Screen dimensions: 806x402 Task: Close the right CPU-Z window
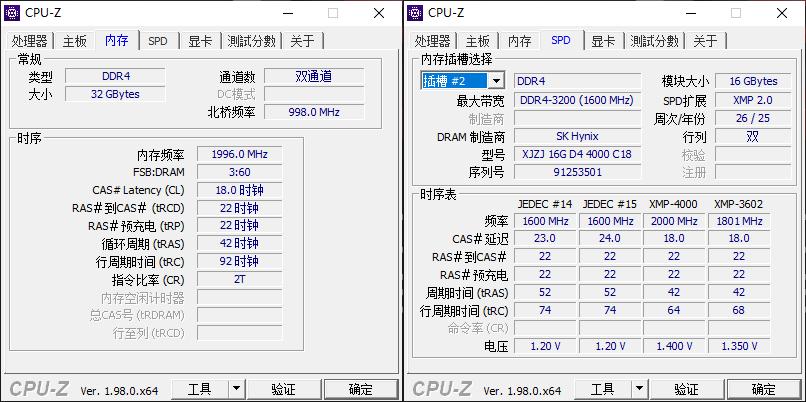pyautogui.click(x=780, y=13)
